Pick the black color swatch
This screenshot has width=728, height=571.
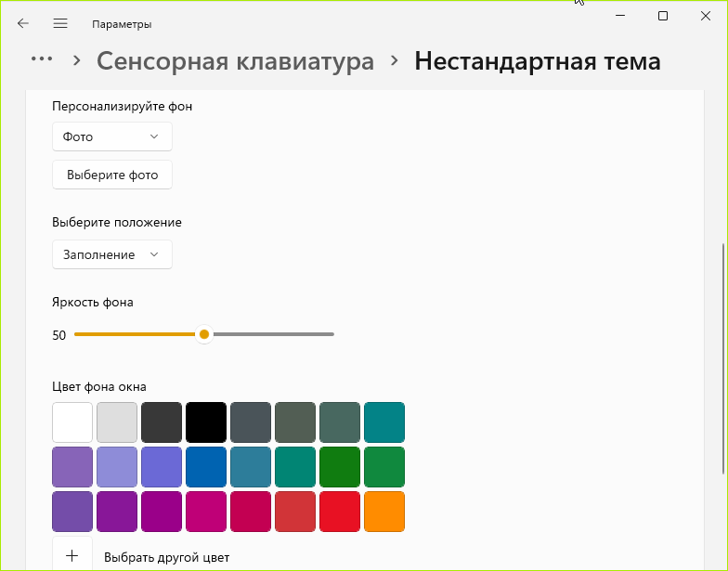206,422
